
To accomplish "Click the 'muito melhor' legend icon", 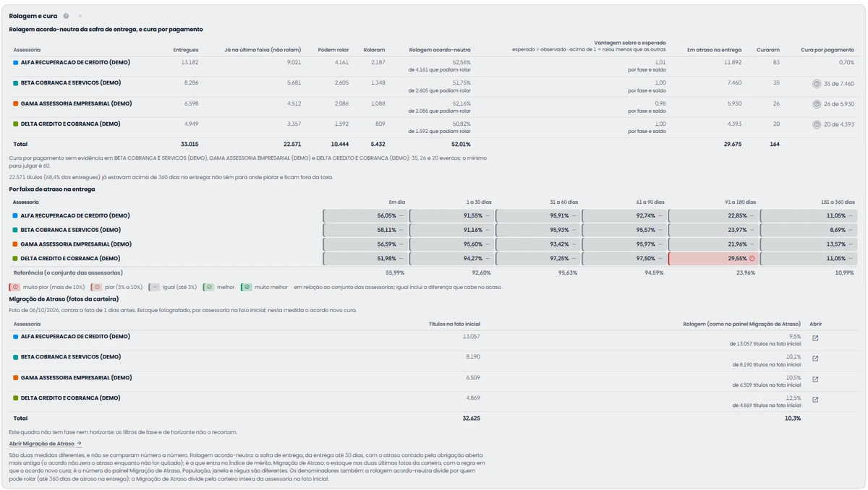I will tap(246, 287).
